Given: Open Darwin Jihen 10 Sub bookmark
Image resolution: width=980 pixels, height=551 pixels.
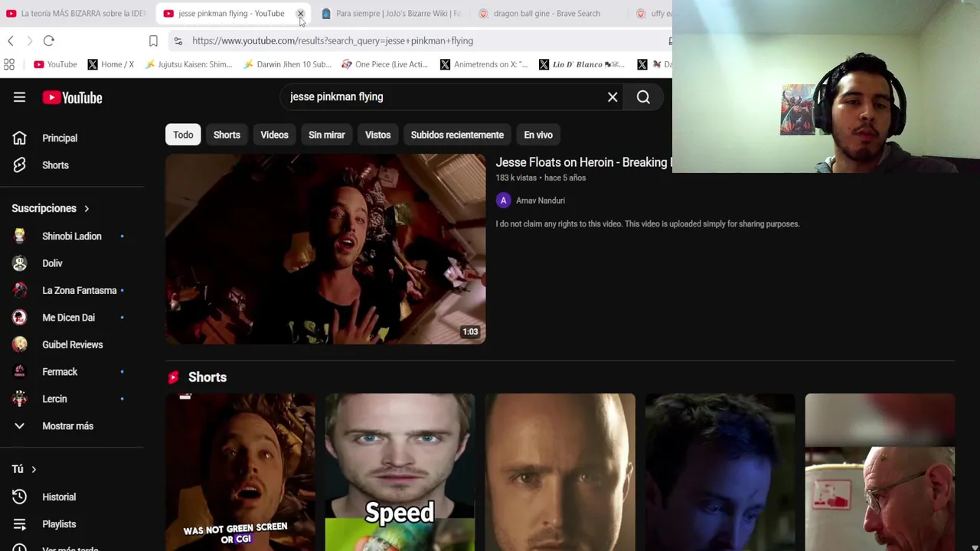Looking at the screenshot, I should tap(287, 64).
